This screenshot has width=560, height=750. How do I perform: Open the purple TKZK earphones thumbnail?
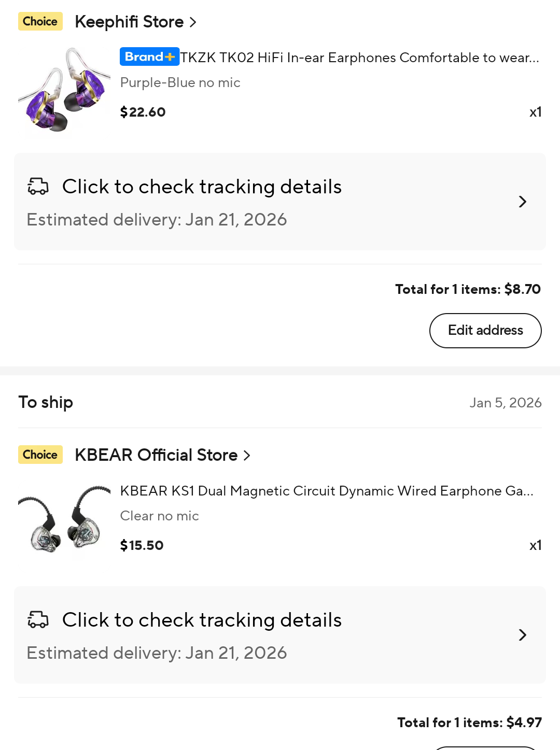pyautogui.click(x=64, y=92)
